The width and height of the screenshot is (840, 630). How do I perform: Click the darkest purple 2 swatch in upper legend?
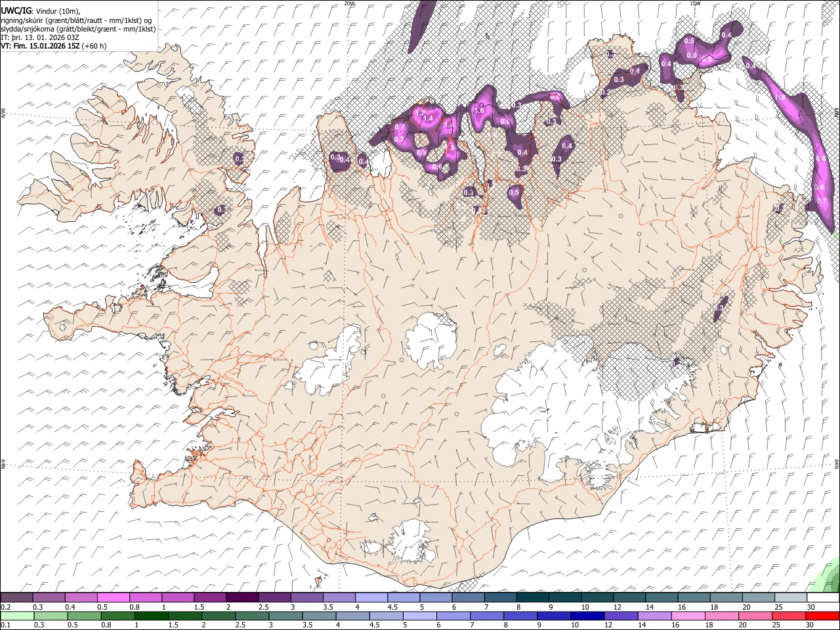pyautogui.click(x=242, y=597)
